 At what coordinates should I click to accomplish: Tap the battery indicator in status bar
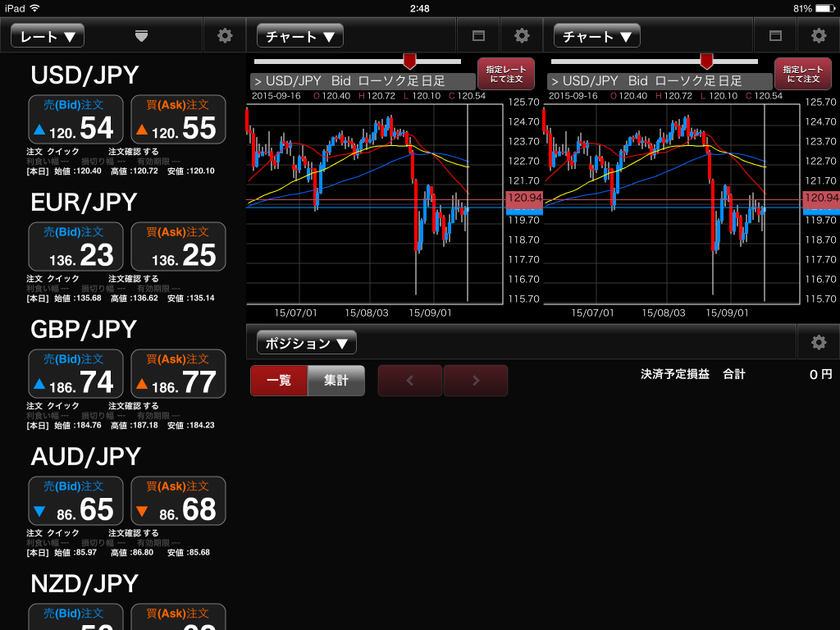click(825, 8)
